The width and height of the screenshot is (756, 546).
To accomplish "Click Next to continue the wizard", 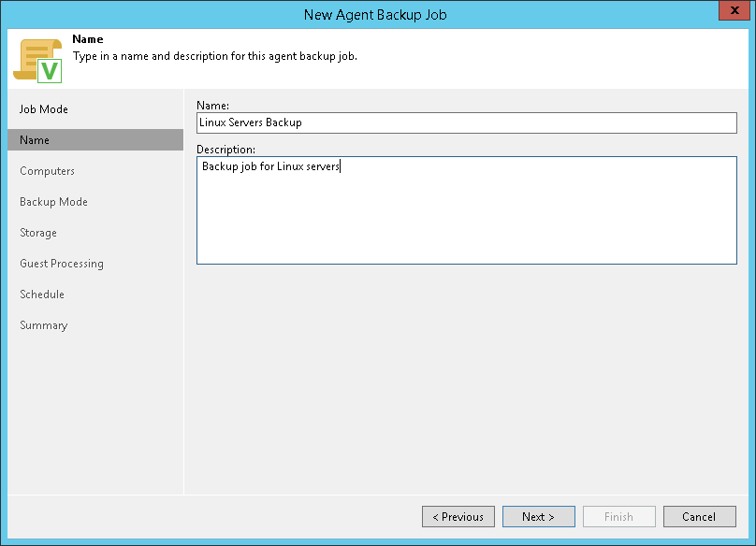I will point(538,517).
